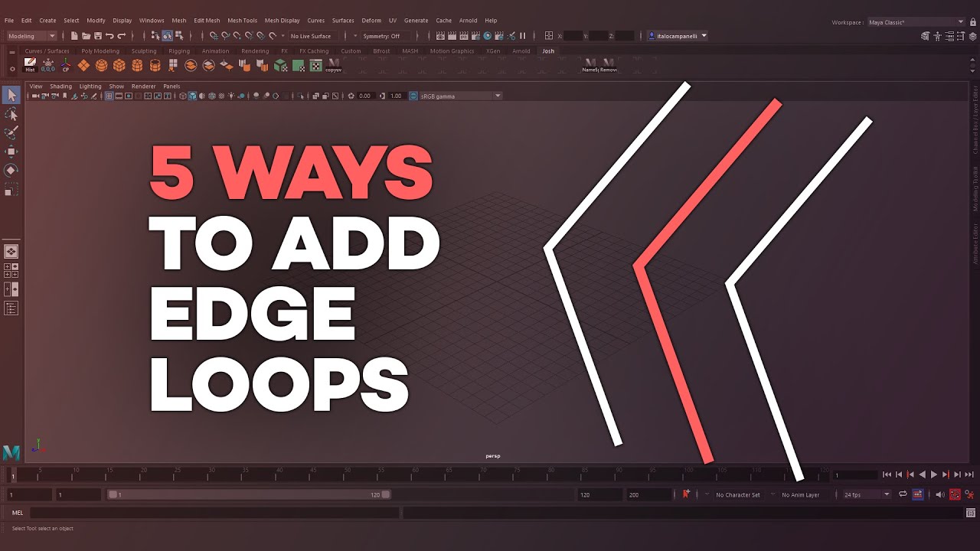Pick the Paint Selection tool

(x=11, y=133)
